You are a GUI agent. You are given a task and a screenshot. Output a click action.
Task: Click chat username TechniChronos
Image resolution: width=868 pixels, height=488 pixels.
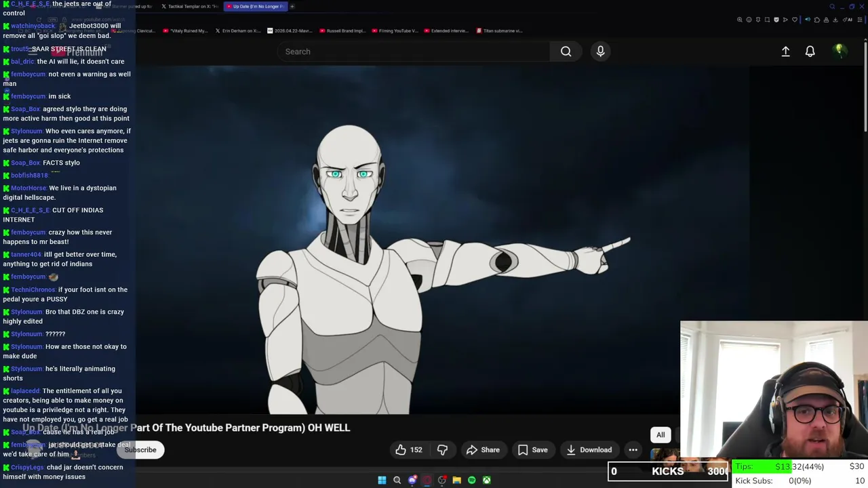[x=33, y=289]
